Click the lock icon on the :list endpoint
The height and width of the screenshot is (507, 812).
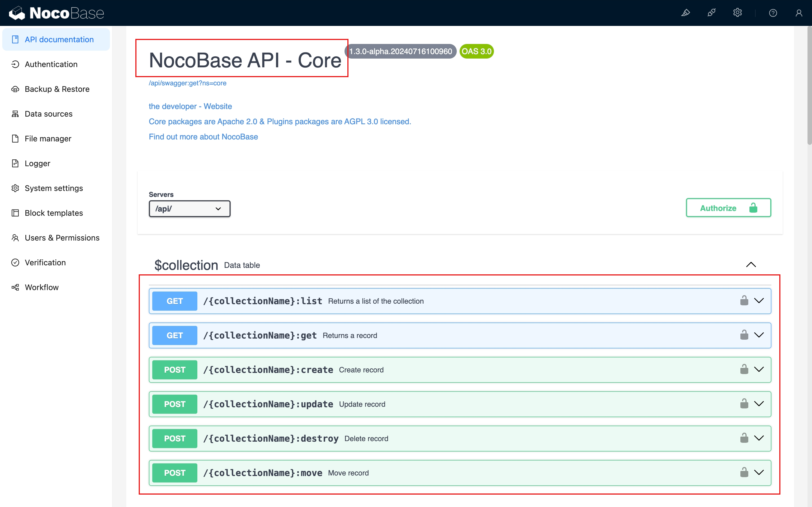click(x=744, y=301)
